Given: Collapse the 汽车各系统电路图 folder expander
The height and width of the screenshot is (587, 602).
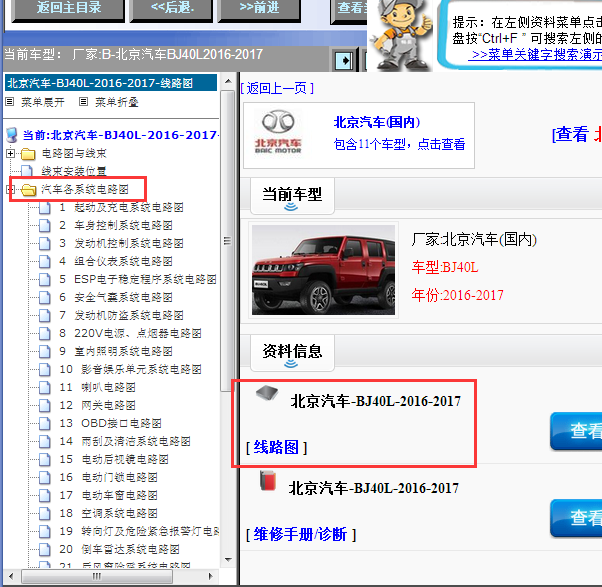Looking at the screenshot, I should click(9, 189).
